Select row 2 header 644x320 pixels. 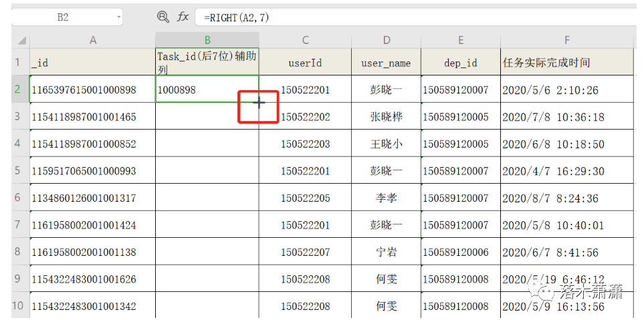pyautogui.click(x=21, y=89)
